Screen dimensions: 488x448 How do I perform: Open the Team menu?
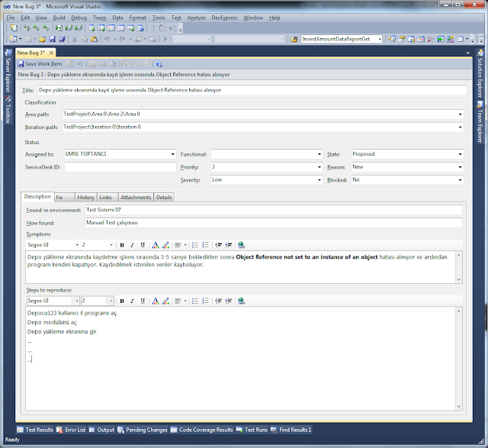[x=100, y=18]
